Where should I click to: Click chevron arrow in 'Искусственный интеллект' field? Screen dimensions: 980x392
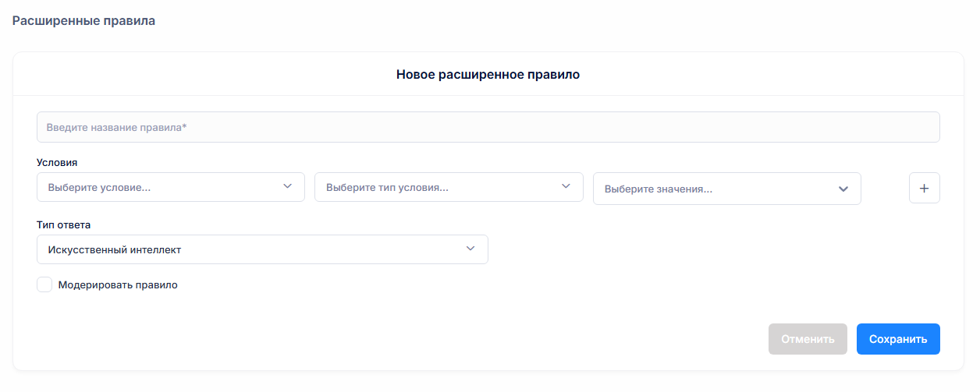pyautogui.click(x=470, y=249)
